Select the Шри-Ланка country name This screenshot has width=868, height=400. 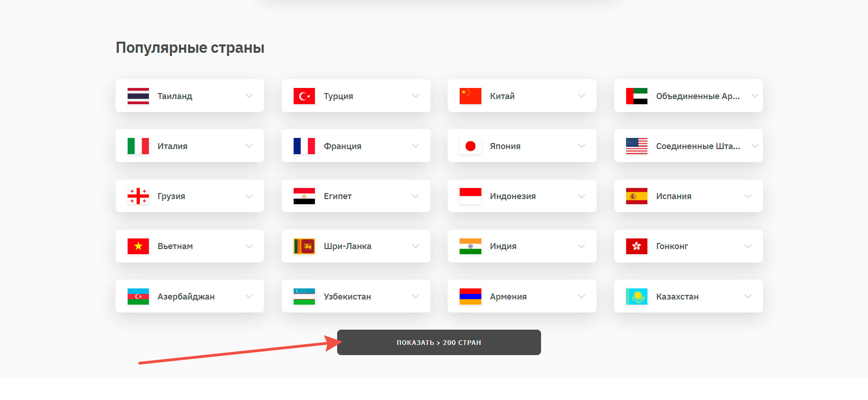348,246
